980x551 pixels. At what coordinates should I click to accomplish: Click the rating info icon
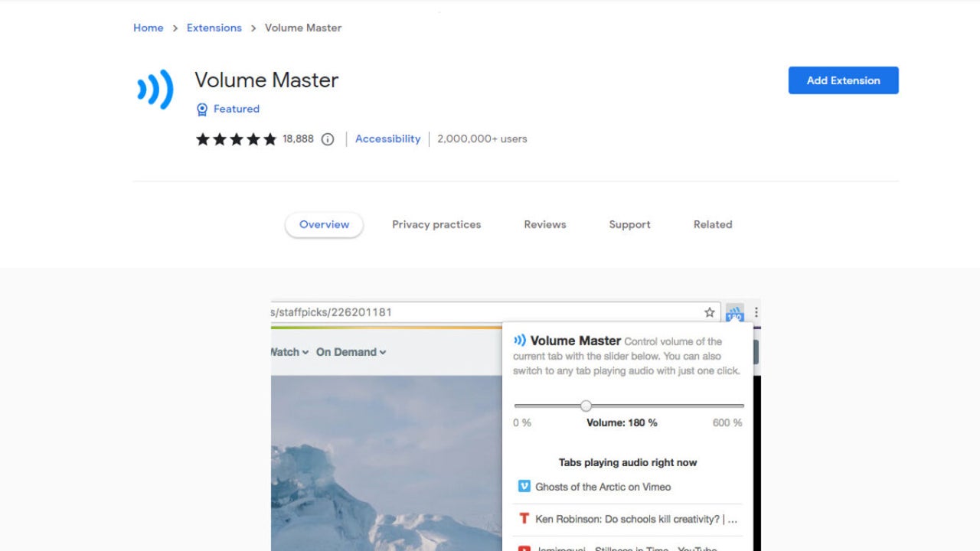pyautogui.click(x=328, y=139)
